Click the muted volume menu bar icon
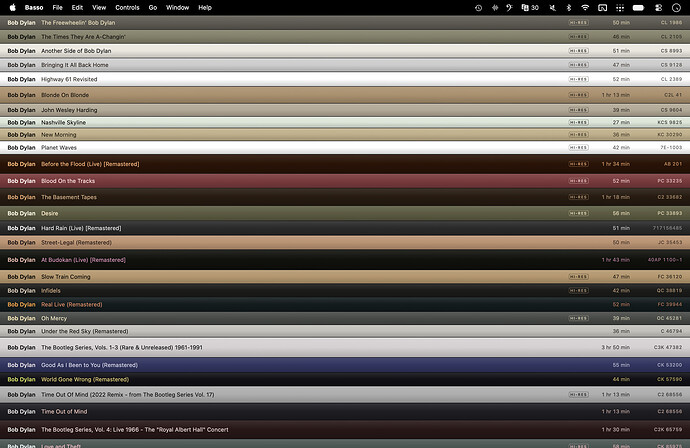Viewport: 690px width, 448px height. click(x=552, y=7)
